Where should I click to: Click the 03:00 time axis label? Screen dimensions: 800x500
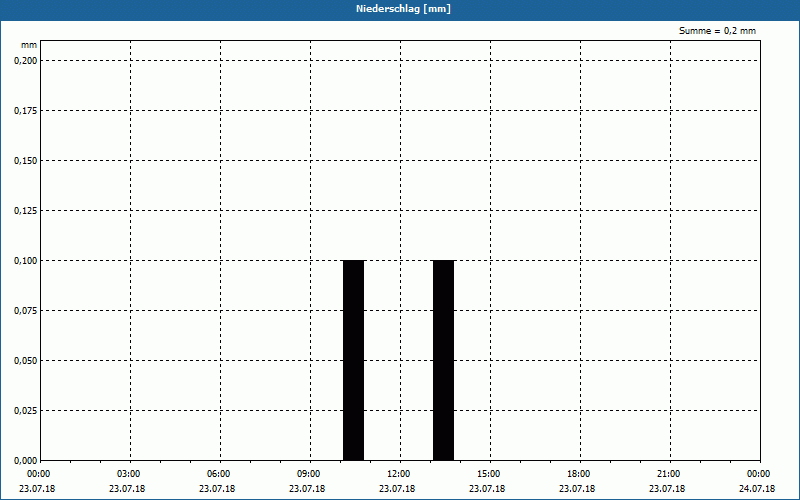[x=129, y=474]
